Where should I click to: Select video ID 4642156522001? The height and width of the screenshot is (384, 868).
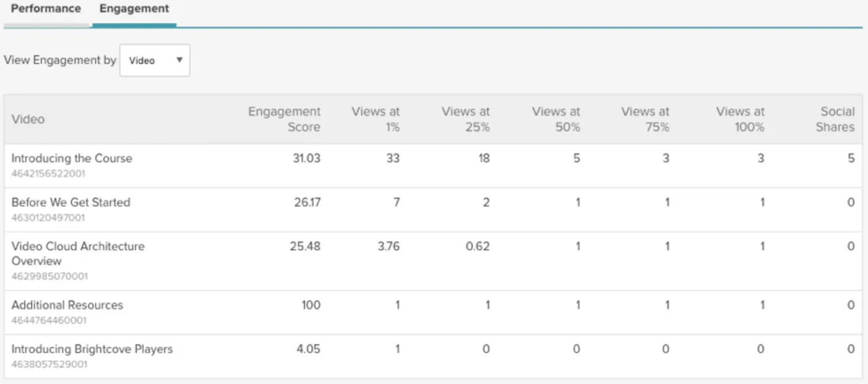pos(48,174)
